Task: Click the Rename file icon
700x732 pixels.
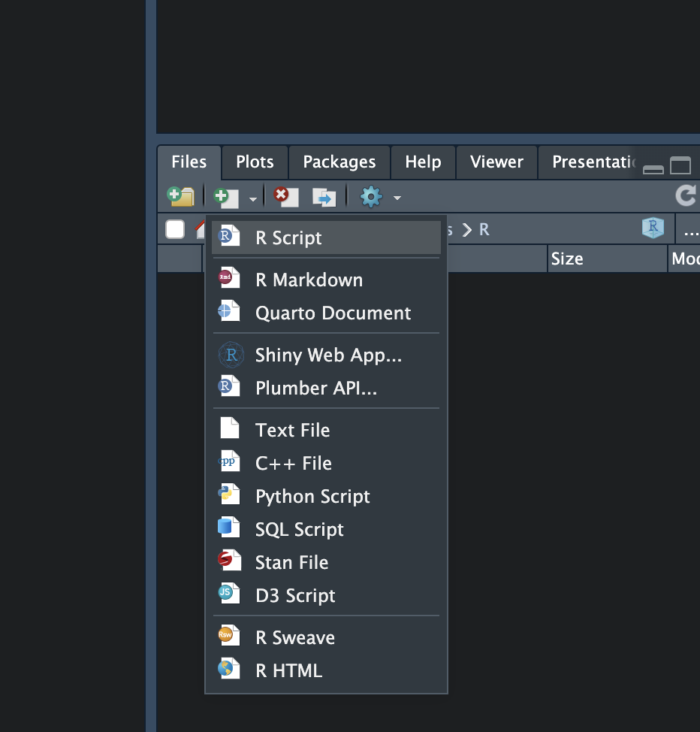Action: pos(324,197)
